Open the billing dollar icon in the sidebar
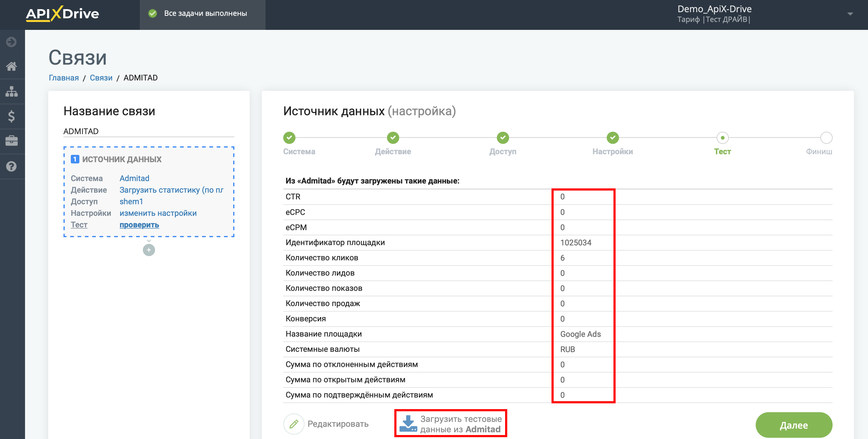Image resolution: width=868 pixels, height=439 pixels. click(x=12, y=116)
